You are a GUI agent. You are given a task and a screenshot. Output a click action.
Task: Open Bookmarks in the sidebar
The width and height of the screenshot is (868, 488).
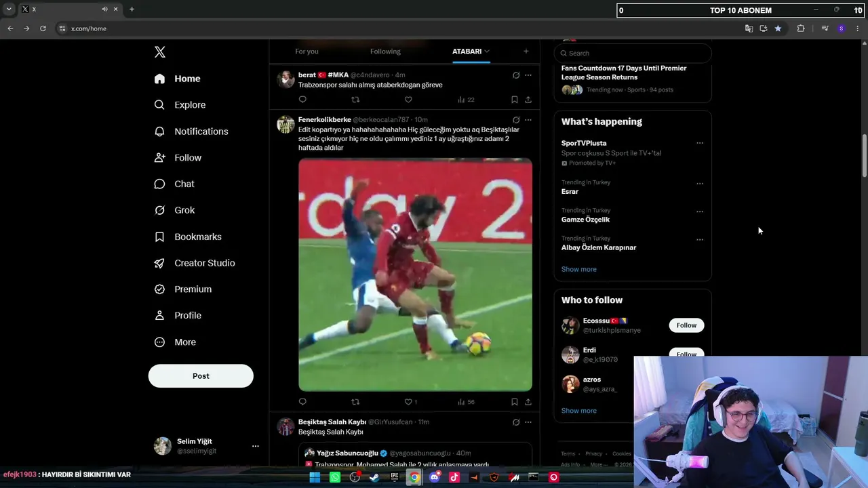click(x=188, y=237)
